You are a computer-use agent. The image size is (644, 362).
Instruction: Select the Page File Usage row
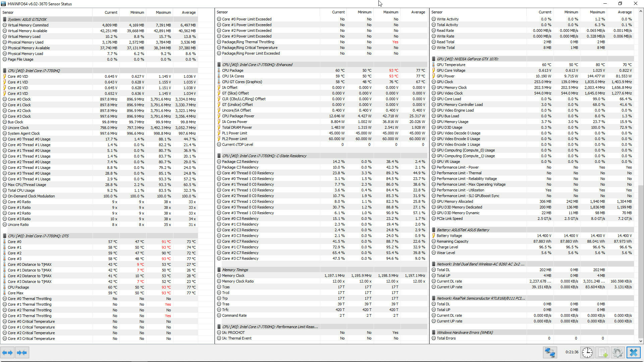click(x=100, y=59)
